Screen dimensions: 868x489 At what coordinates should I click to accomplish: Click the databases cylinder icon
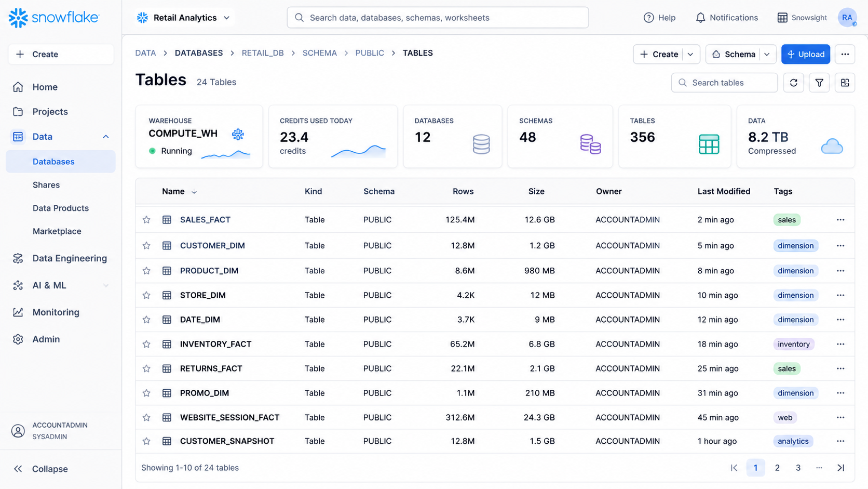coord(481,144)
